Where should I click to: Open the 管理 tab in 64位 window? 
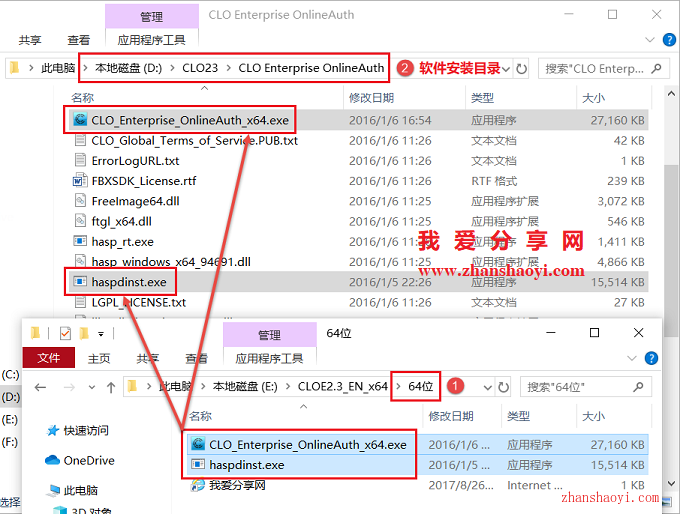(x=269, y=334)
